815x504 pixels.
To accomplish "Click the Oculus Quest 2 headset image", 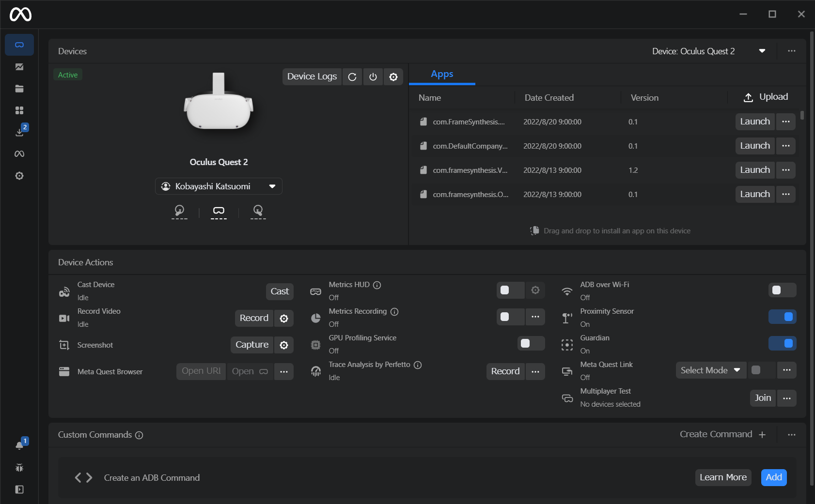I will click(219, 101).
